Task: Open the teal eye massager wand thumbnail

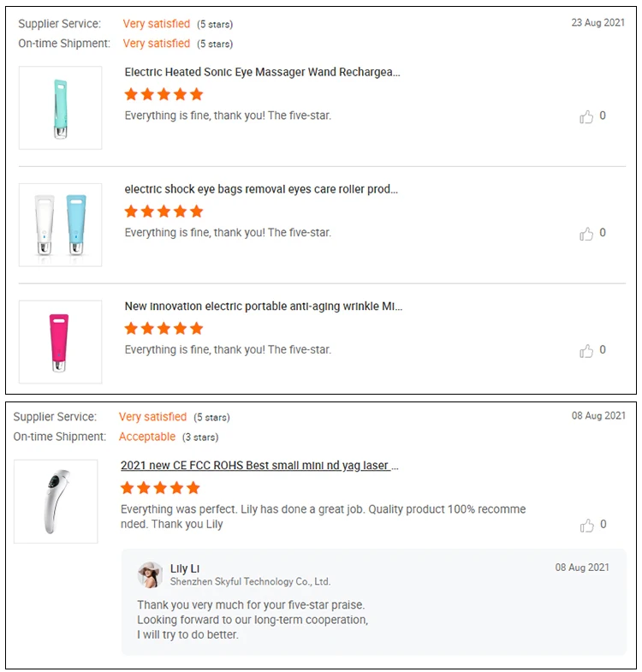Action: [60, 108]
